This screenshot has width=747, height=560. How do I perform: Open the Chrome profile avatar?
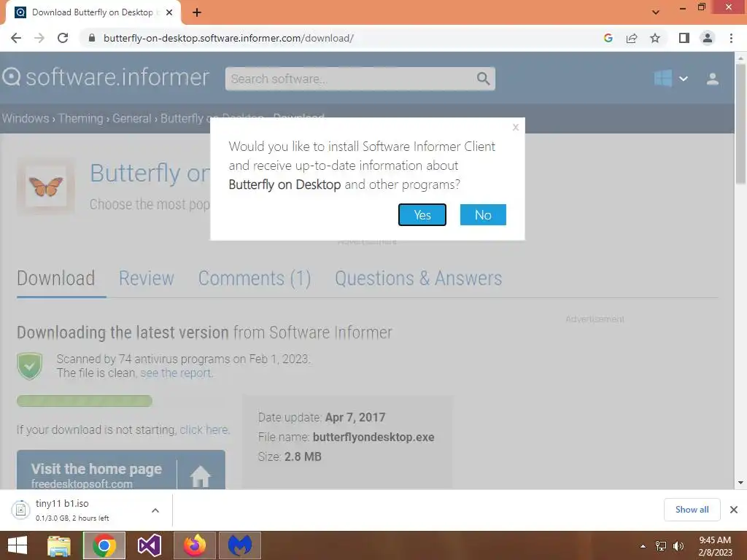pyautogui.click(x=708, y=38)
